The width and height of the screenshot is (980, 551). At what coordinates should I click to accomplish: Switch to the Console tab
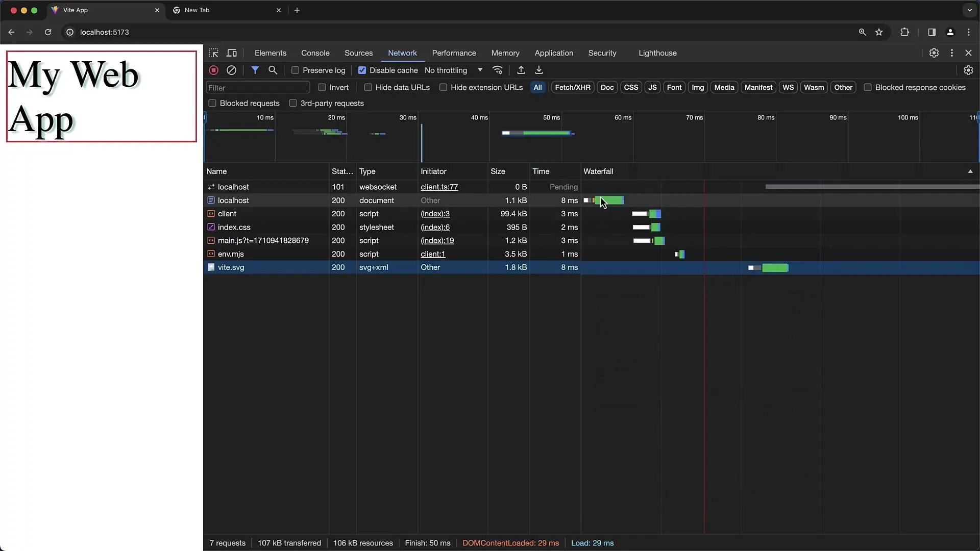pos(315,53)
